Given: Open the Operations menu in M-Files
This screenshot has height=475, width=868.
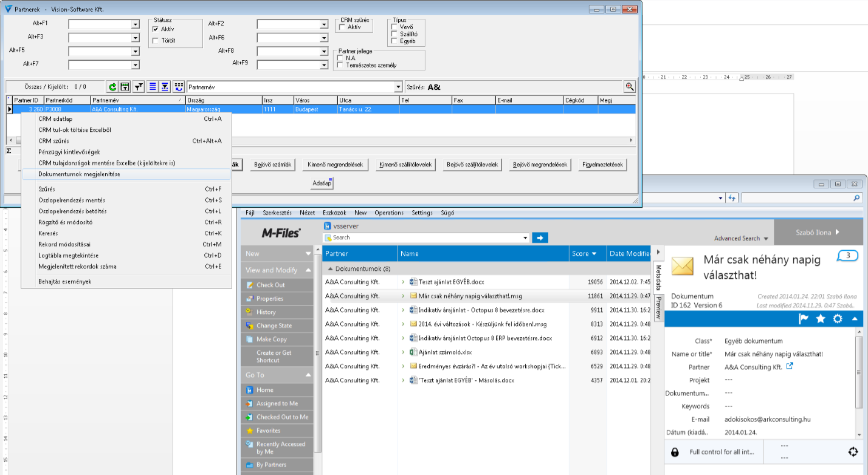Looking at the screenshot, I should (x=388, y=213).
